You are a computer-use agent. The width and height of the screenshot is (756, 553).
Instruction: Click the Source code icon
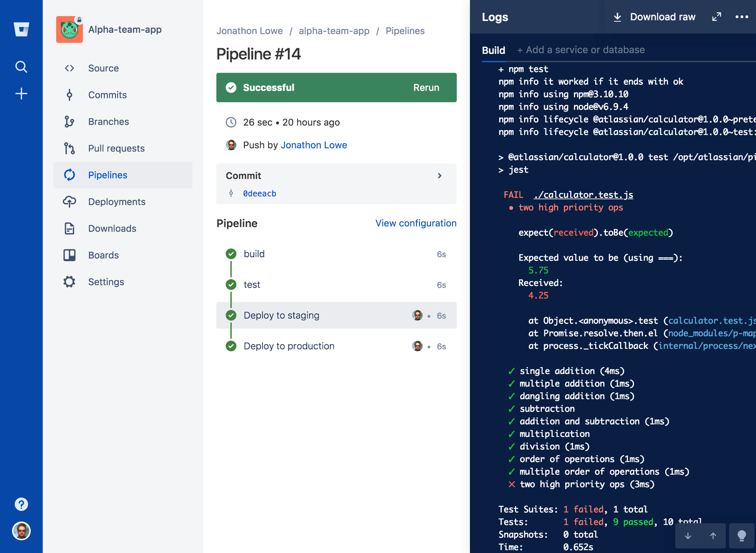coord(69,68)
